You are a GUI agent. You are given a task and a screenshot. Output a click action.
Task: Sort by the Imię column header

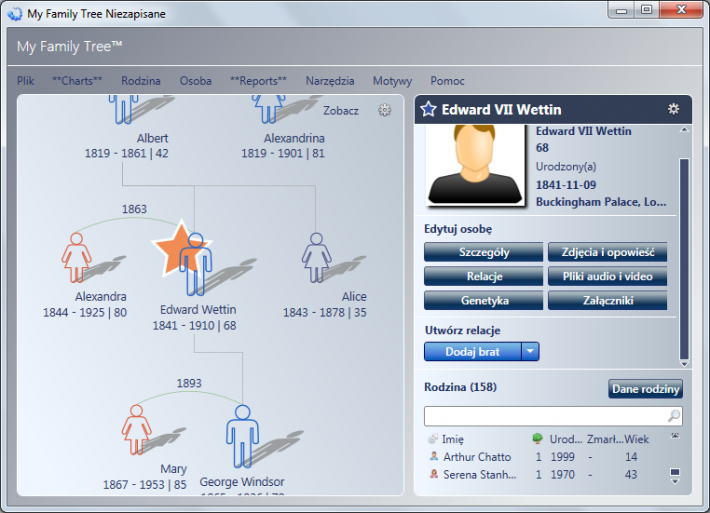click(453, 439)
